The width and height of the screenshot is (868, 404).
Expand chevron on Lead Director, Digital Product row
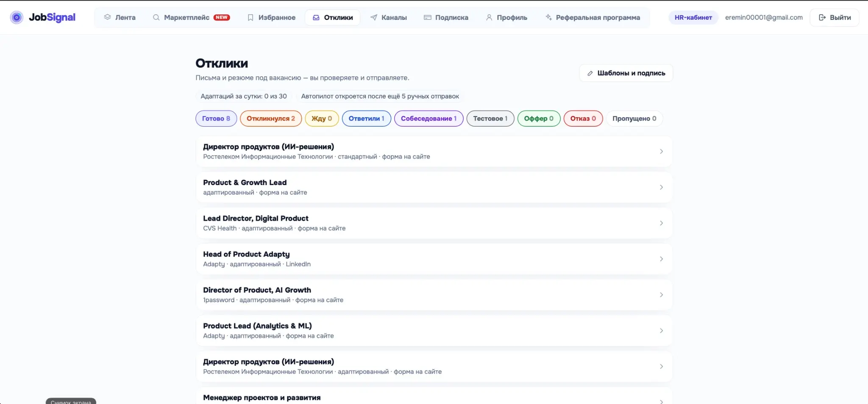point(661,223)
